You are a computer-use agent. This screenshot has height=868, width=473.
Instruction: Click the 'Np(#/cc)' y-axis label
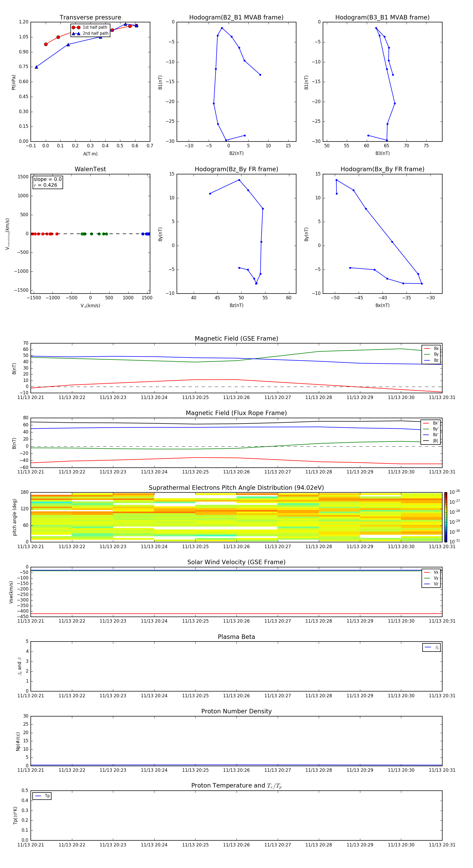pyautogui.click(x=18, y=741)
